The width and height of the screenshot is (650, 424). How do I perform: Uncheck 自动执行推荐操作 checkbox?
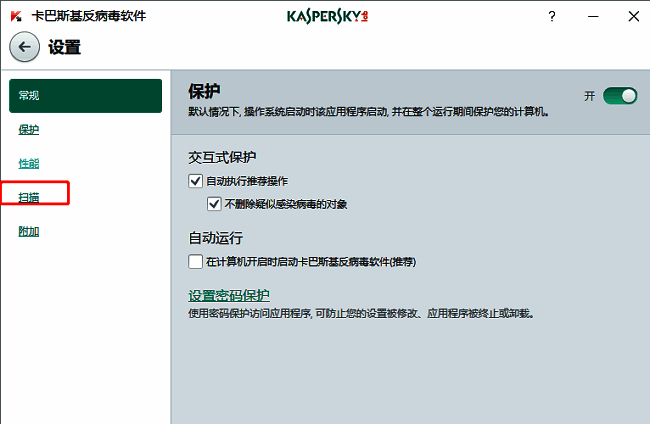(195, 181)
